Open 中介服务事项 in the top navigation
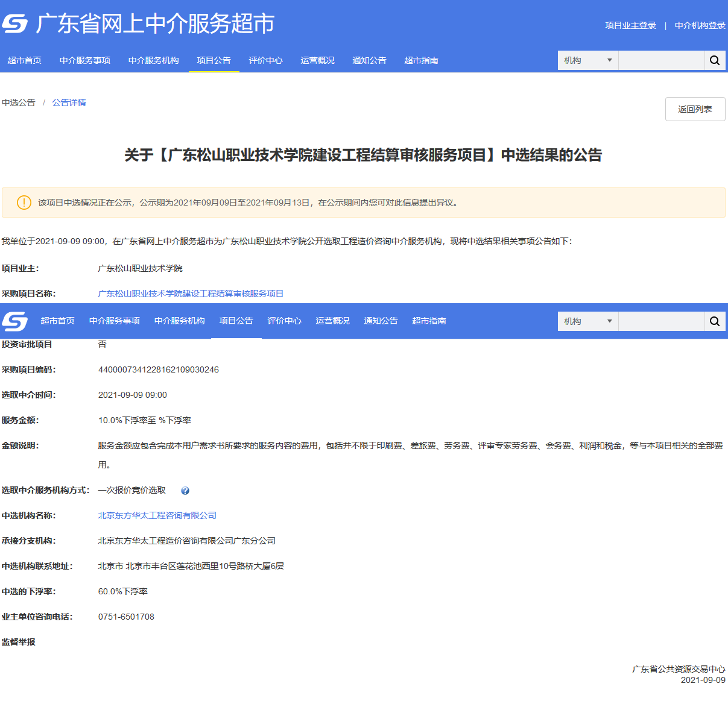Screen dimensions: 728x701 (85, 60)
